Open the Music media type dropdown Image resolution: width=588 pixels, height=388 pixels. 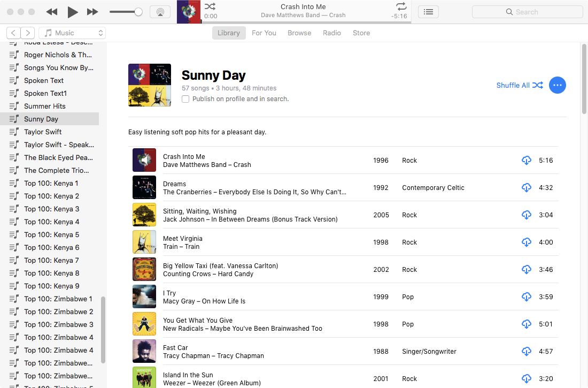tap(72, 33)
